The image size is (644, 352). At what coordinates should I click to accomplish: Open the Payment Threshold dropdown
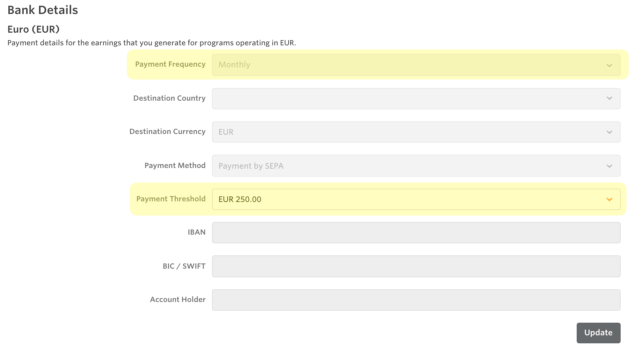coord(416,199)
